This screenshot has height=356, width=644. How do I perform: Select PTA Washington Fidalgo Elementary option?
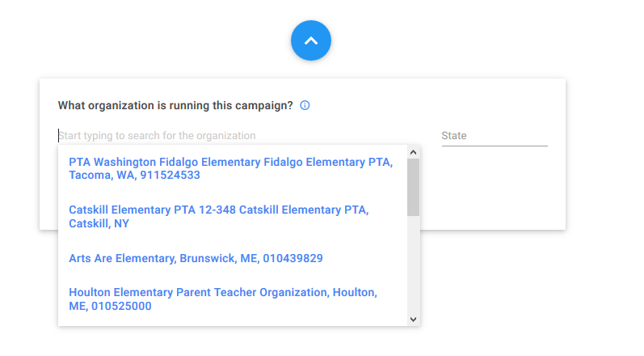click(232, 168)
